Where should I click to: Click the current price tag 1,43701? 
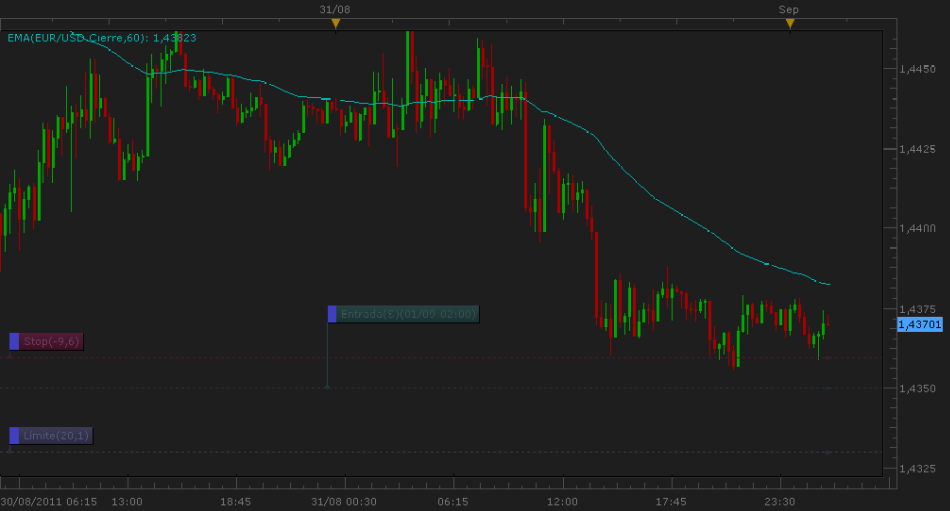pyautogui.click(x=919, y=325)
